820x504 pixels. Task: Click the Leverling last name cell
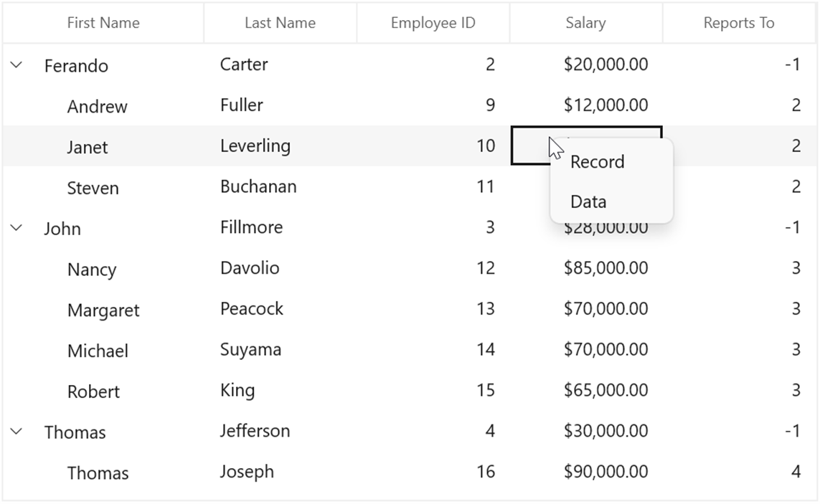(281, 146)
